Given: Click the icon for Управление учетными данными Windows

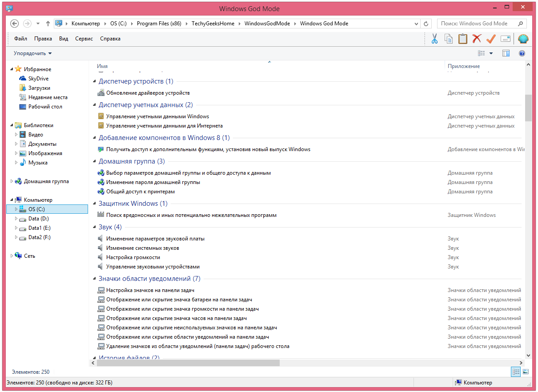Looking at the screenshot, I should pyautogui.click(x=101, y=116).
